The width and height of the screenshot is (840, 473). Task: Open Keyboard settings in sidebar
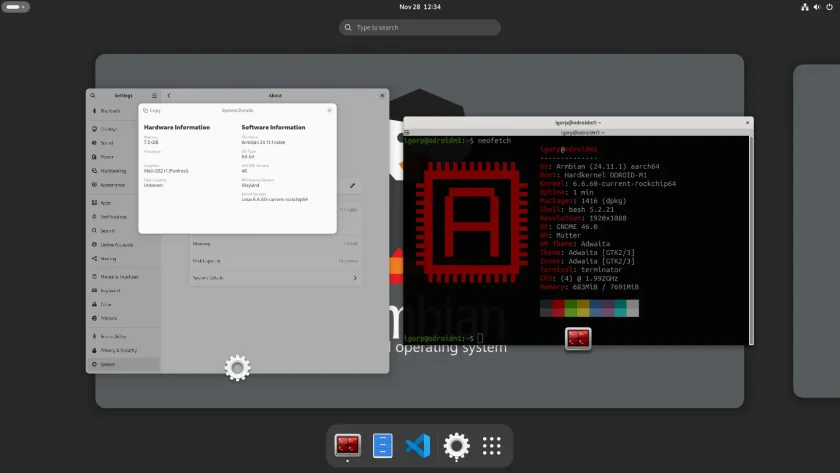coord(123,291)
